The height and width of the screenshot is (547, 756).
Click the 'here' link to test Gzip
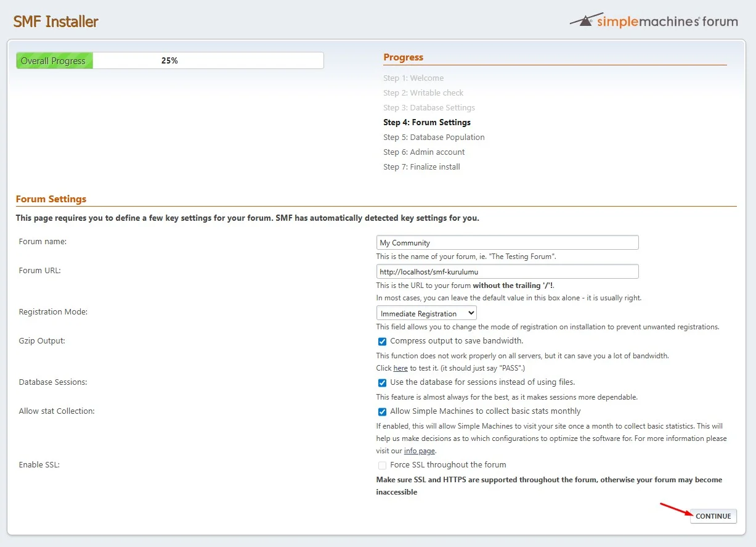[x=400, y=368]
